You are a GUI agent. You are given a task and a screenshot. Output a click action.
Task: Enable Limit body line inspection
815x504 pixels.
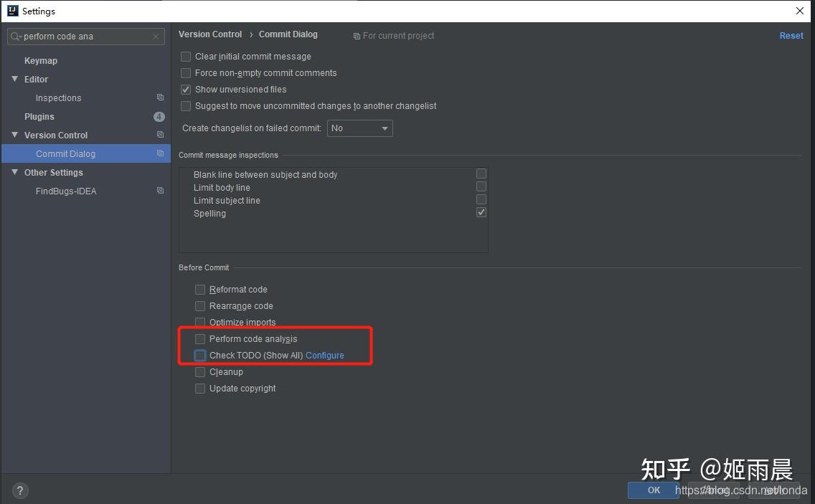[x=481, y=186]
